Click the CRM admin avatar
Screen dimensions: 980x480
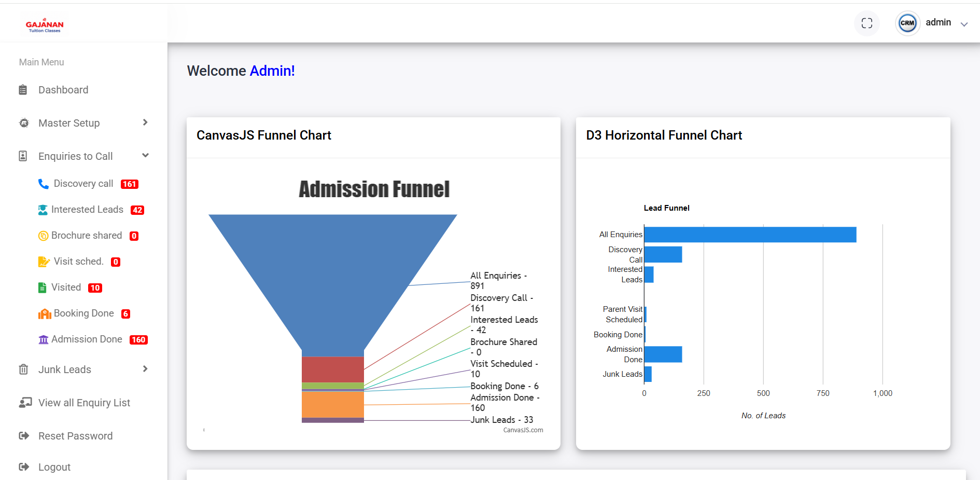[907, 23]
